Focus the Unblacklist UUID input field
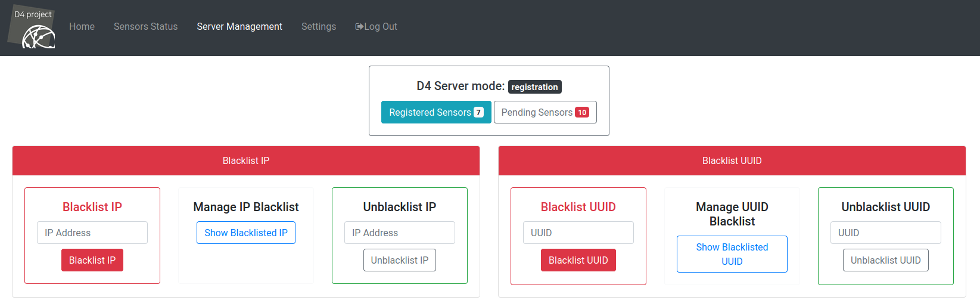The image size is (980, 303). pyautogui.click(x=886, y=233)
